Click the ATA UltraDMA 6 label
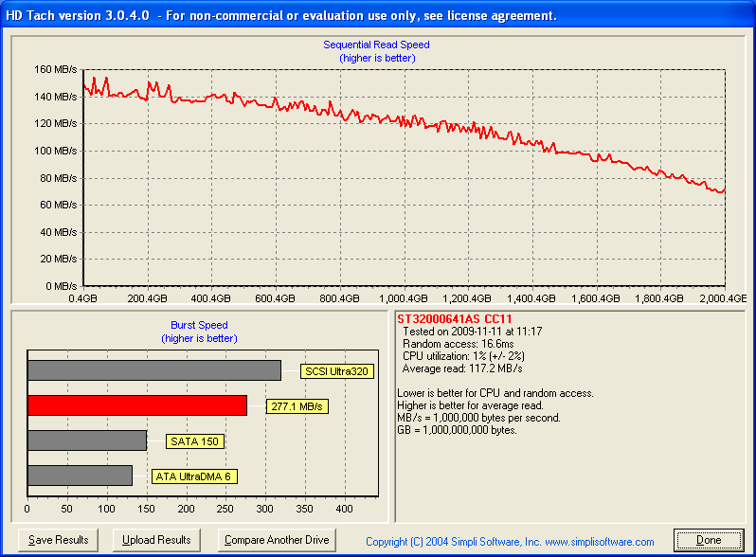This screenshot has height=557, width=756. tap(194, 476)
